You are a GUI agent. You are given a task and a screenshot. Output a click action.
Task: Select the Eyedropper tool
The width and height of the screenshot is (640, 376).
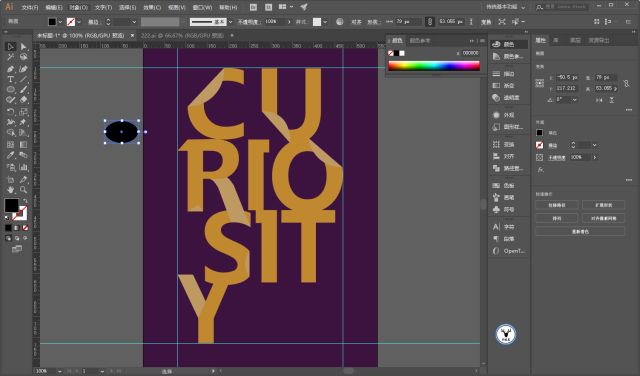11,155
